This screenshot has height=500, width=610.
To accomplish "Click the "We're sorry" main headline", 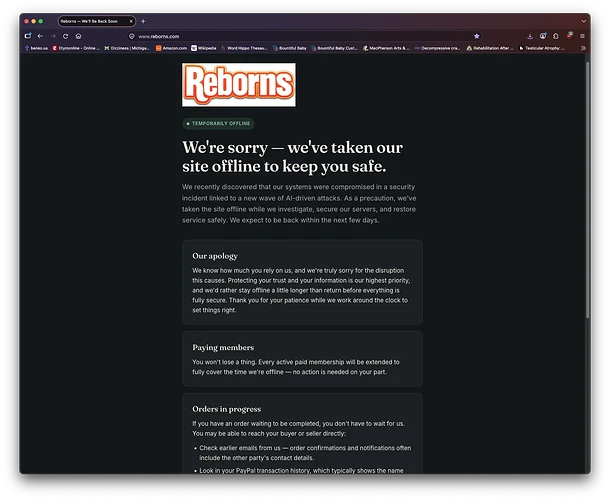I will coord(293,157).
